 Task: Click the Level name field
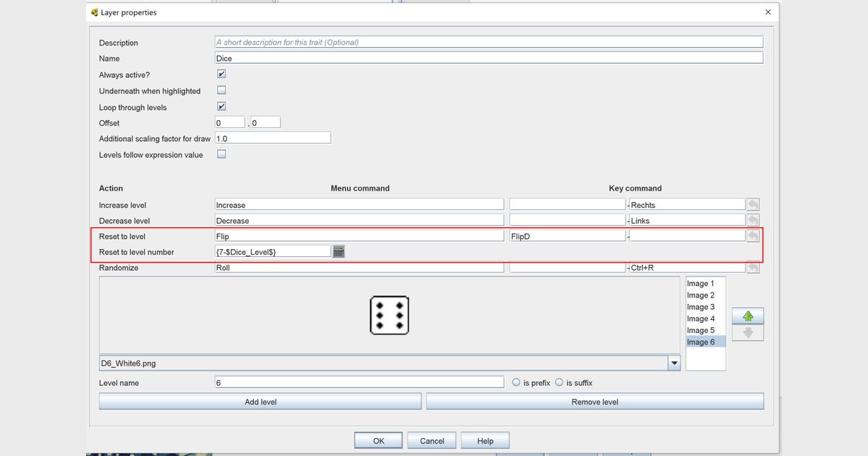point(359,382)
